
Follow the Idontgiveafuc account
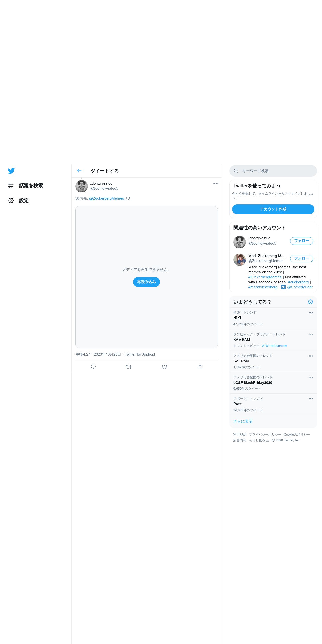[301, 241]
